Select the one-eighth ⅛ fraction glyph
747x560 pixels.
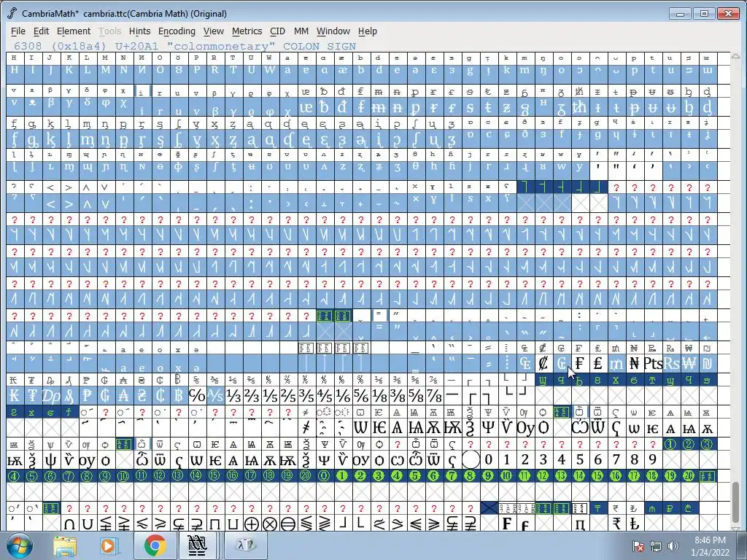379,396
